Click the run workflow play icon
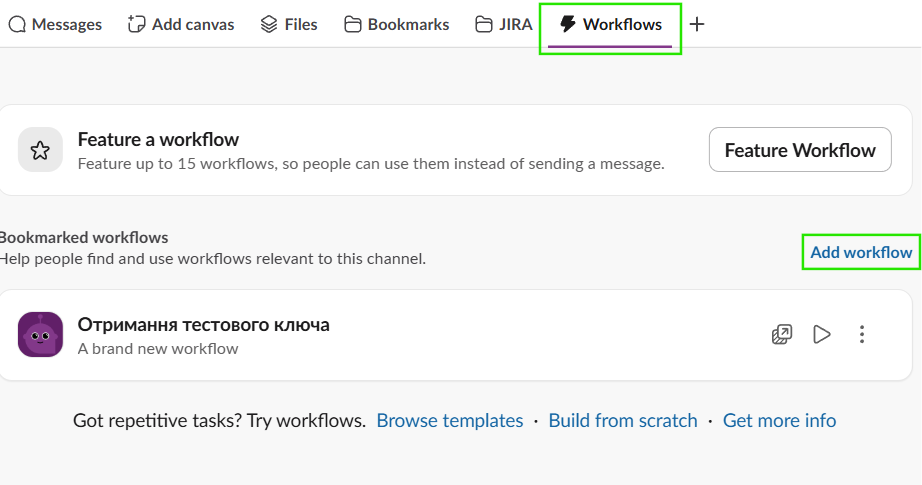 pyautogui.click(x=822, y=335)
